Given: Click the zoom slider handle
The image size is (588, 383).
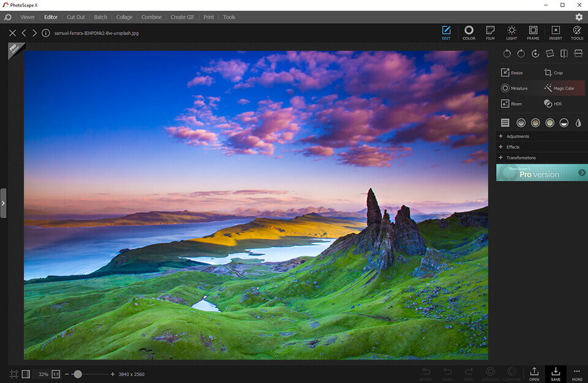Looking at the screenshot, I should pos(78,374).
